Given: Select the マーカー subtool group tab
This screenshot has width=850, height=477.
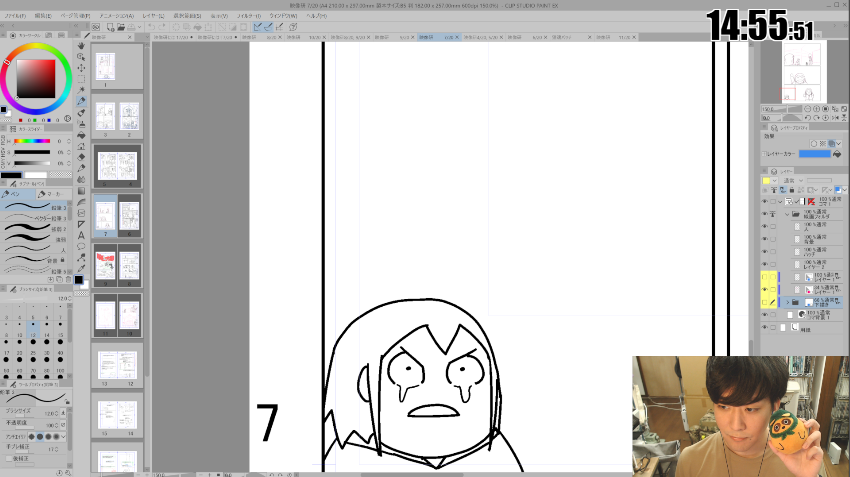Looking at the screenshot, I should [53, 194].
